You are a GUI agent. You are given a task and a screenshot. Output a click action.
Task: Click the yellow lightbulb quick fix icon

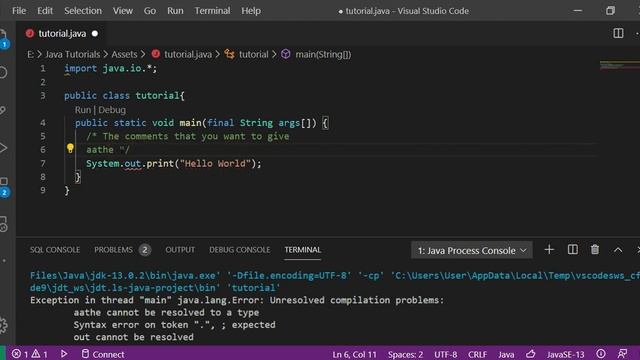[70, 148]
